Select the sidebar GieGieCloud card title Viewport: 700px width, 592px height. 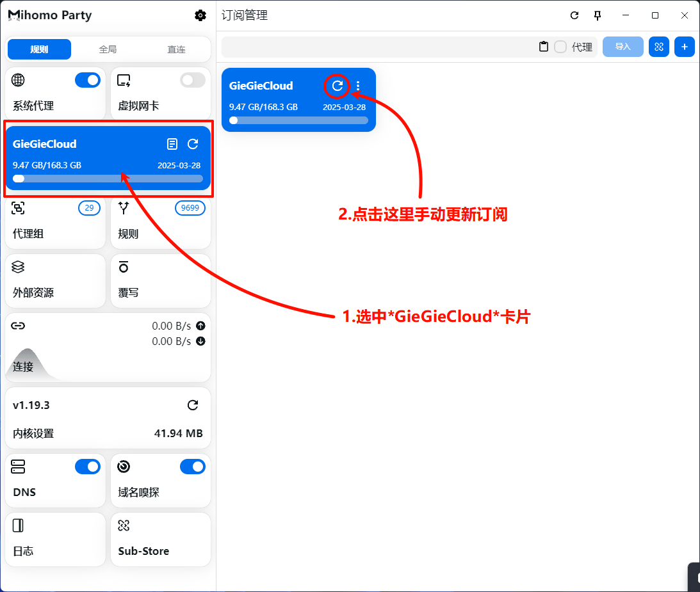pos(45,144)
